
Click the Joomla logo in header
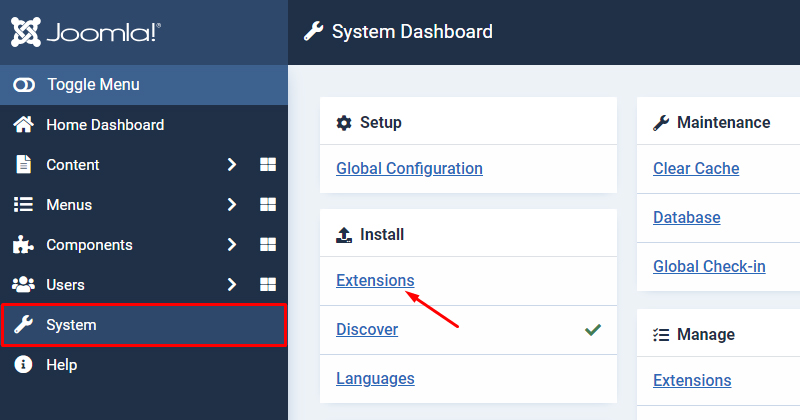(x=85, y=32)
